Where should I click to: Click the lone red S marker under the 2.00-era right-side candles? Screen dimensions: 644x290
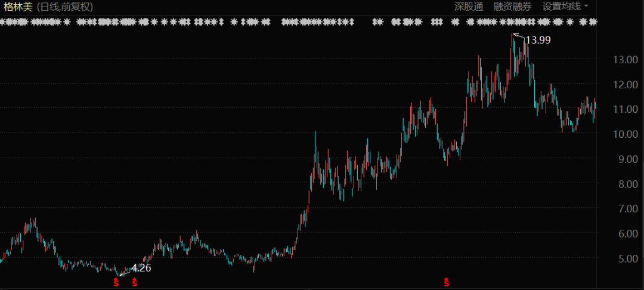pos(447,282)
